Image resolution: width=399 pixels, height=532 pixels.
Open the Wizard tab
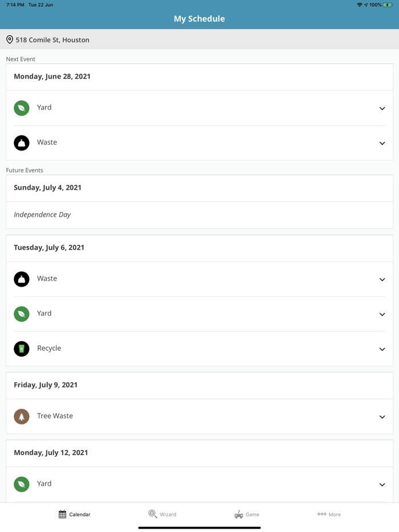click(162, 514)
